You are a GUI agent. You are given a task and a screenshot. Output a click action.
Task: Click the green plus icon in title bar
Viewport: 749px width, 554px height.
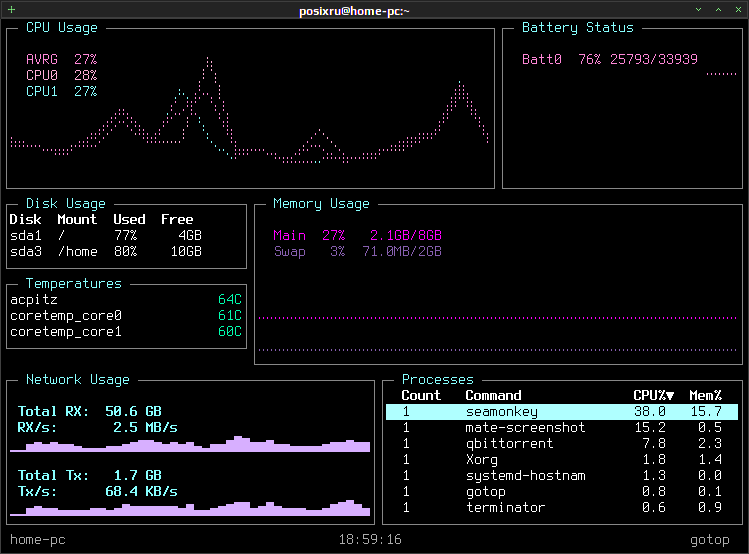click(11, 10)
